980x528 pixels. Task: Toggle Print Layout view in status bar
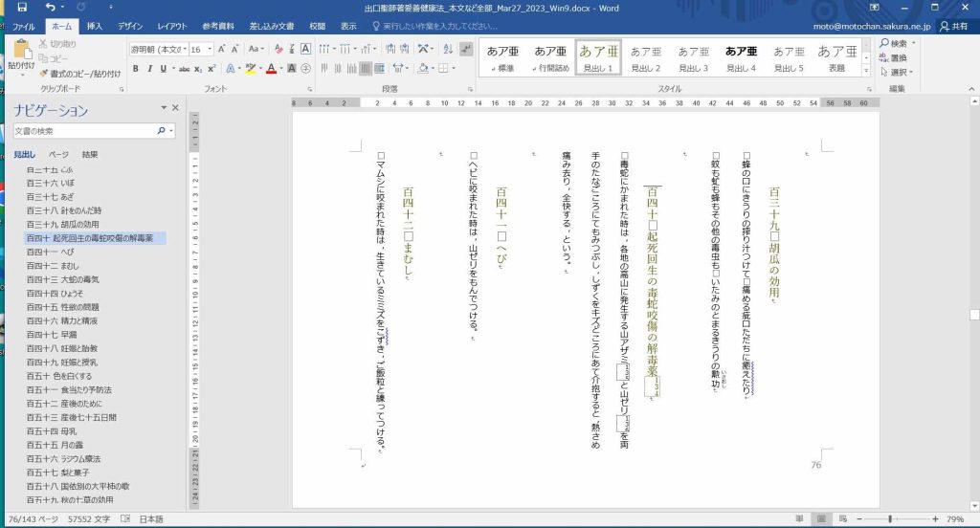(821, 518)
